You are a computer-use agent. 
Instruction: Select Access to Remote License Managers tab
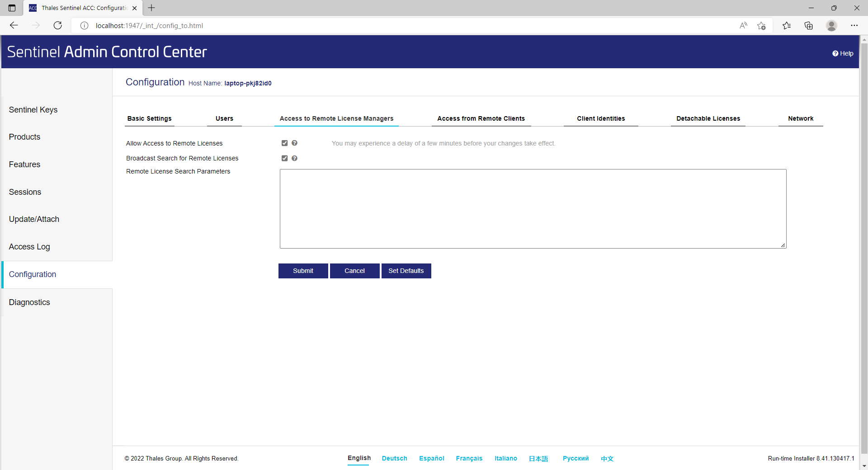click(x=336, y=118)
